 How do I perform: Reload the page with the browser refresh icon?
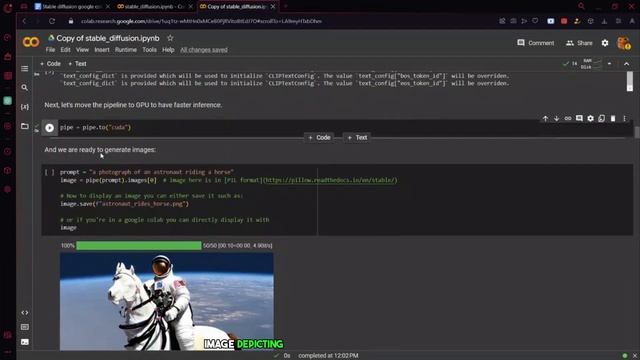52,21
